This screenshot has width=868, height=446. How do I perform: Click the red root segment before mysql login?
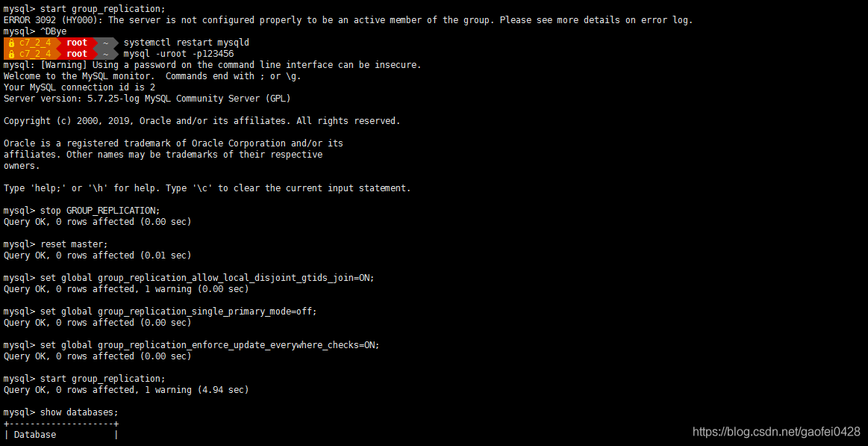pyautogui.click(x=77, y=54)
